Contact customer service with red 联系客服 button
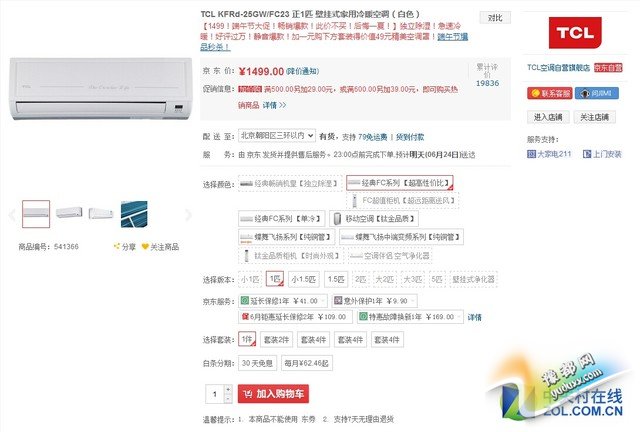The height and width of the screenshot is (432, 640). pos(549,93)
